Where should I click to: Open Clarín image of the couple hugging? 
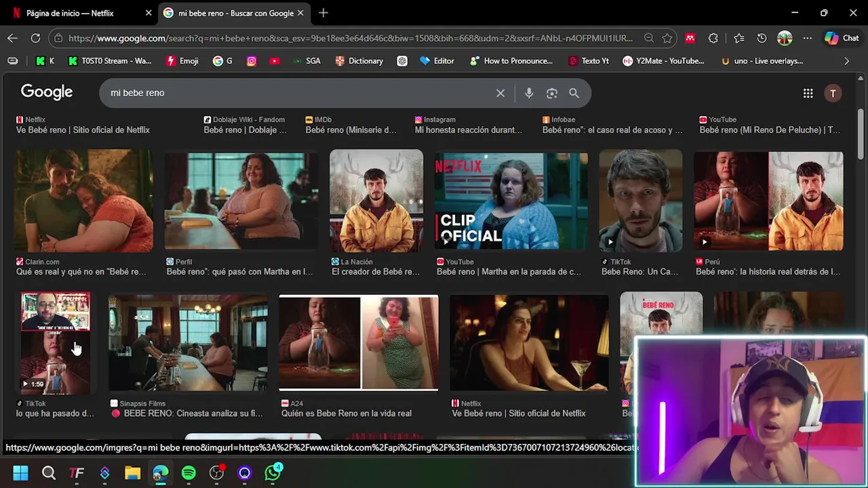click(x=84, y=201)
